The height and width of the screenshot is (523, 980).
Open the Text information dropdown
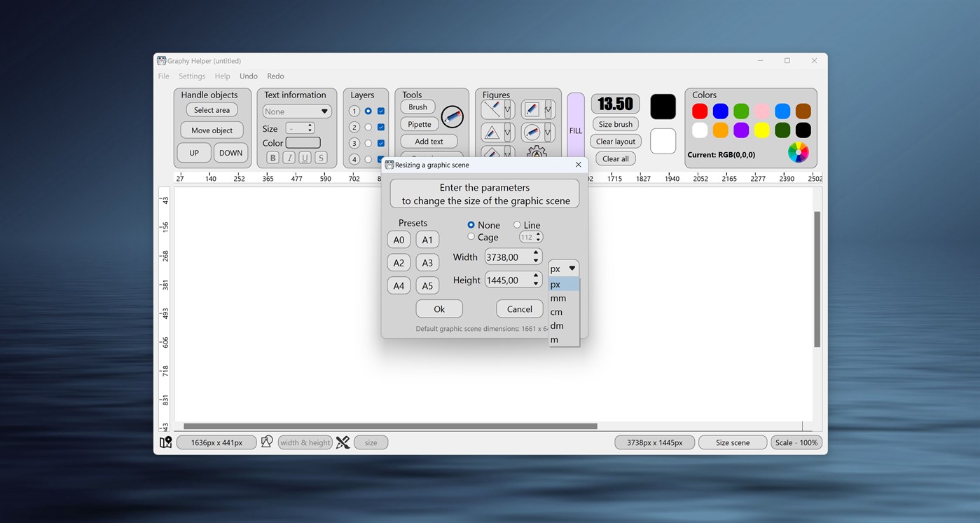296,111
